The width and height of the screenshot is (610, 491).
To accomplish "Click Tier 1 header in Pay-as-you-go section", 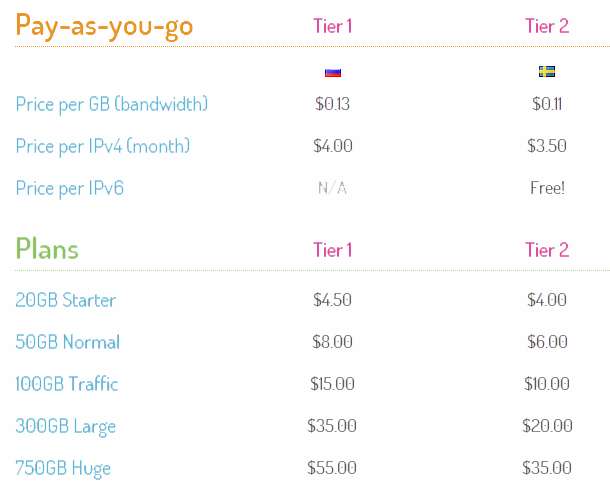I will pos(333,26).
